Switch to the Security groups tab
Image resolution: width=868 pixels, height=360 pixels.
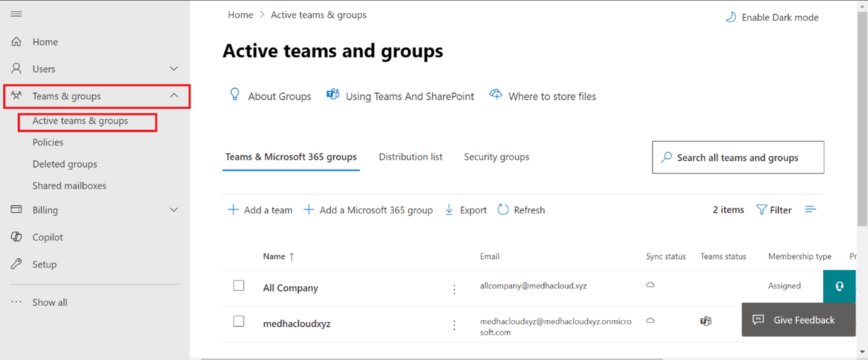(496, 157)
